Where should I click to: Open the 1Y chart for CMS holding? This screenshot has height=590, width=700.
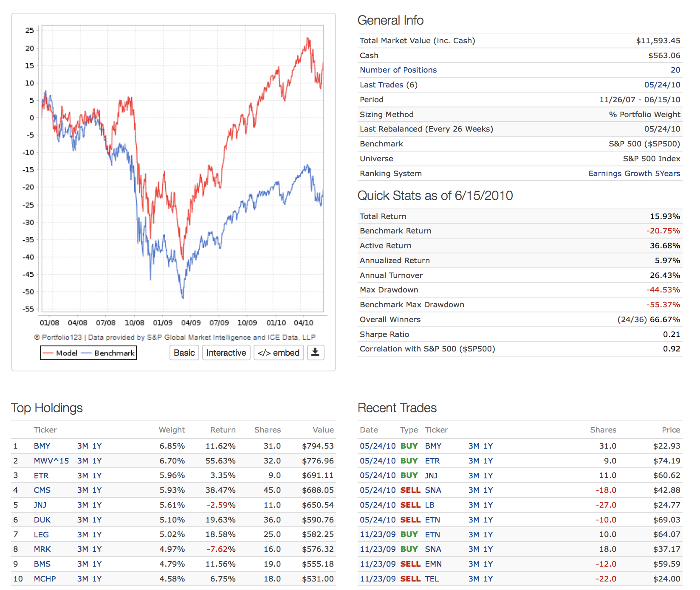click(x=97, y=490)
